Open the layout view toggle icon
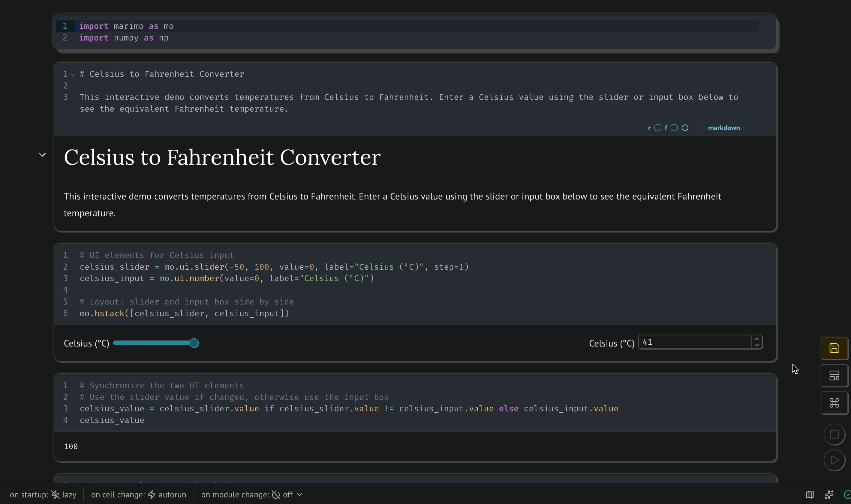 [834, 376]
